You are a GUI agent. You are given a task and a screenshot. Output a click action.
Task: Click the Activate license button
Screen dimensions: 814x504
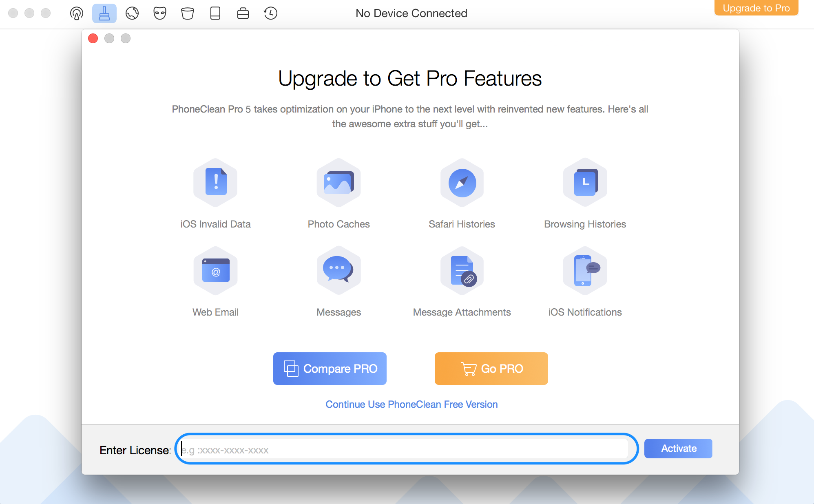(678, 448)
